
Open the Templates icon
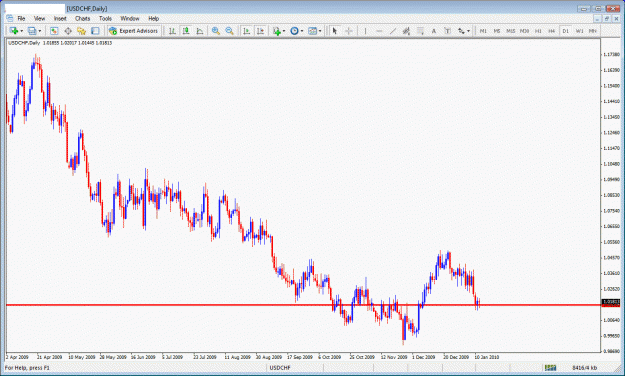pos(312,31)
